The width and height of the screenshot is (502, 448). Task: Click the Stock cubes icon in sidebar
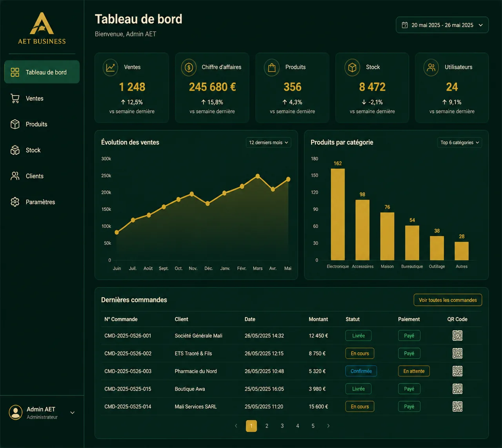(x=15, y=150)
